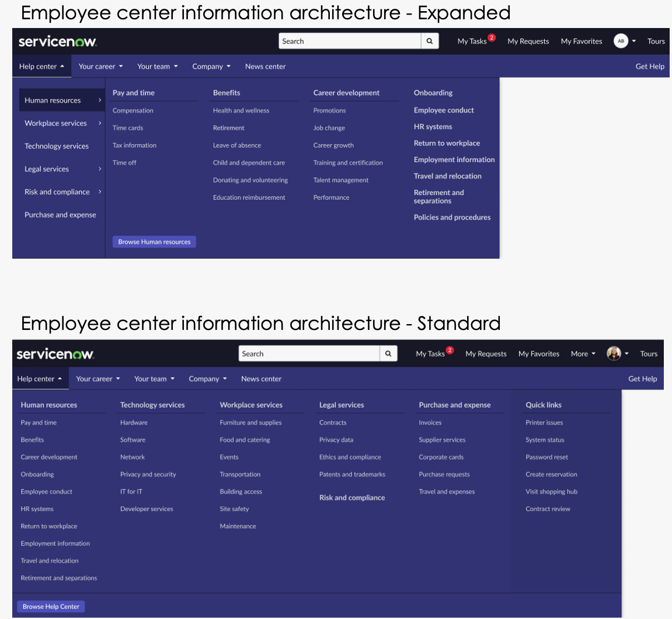Expand Legal services side menu item

(62, 169)
